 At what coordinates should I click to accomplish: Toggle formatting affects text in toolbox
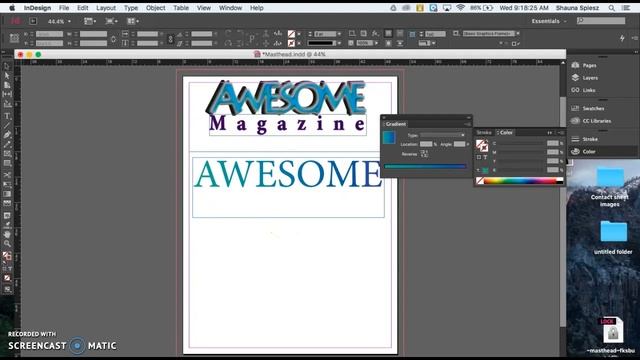(x=10, y=269)
